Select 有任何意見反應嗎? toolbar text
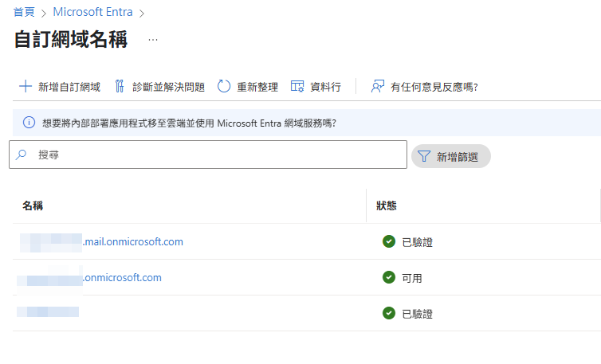 point(434,87)
